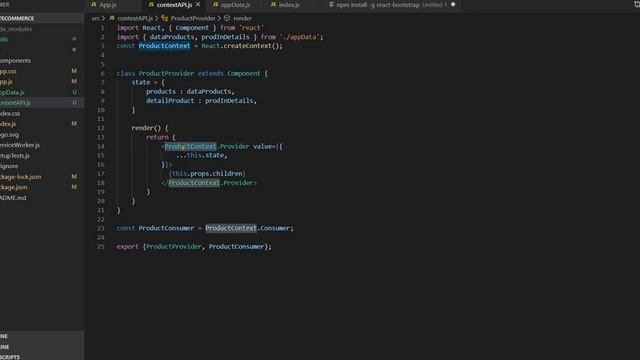640x360 pixels.
Task: Click ProductContext in the opening Provider tag
Action: 190,146
